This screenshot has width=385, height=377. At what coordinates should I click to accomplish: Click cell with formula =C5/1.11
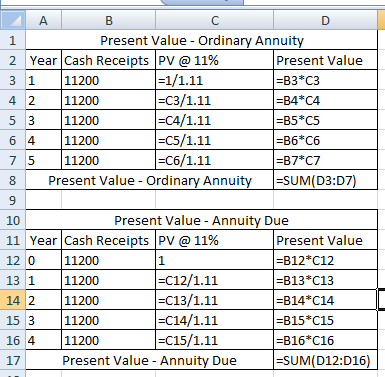pyautogui.click(x=215, y=140)
